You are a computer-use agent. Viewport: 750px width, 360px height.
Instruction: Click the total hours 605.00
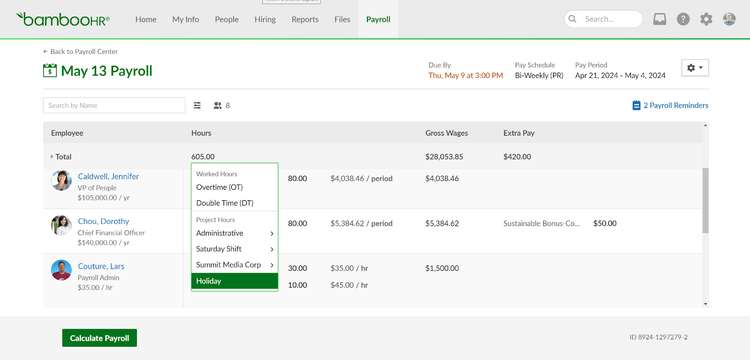pos(203,156)
